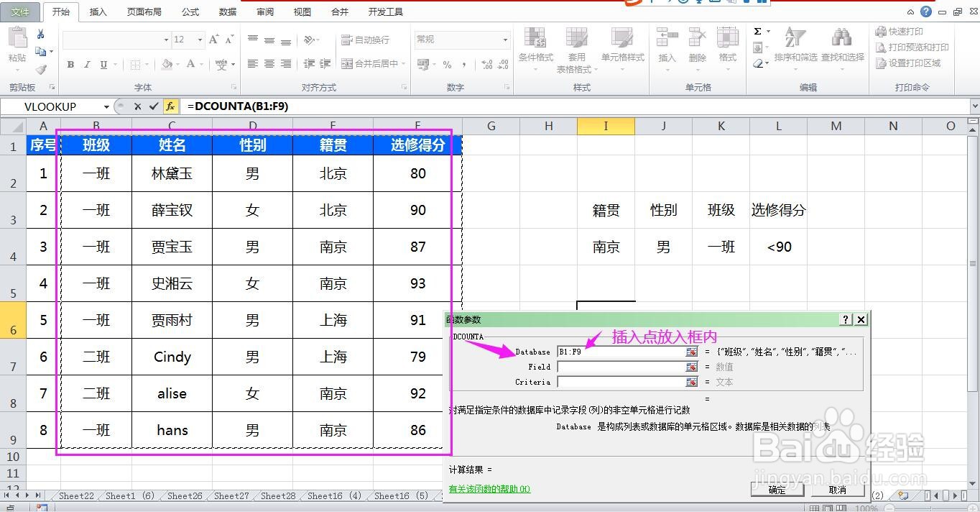
Task: Toggle Italic formatting
Action: pyautogui.click(x=87, y=65)
